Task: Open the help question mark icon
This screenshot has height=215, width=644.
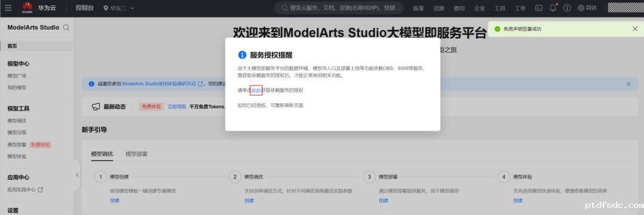Action: click(x=567, y=8)
